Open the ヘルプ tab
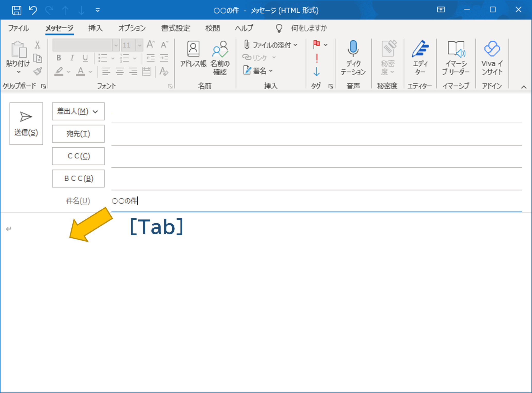Image resolution: width=532 pixels, height=393 pixels. tap(244, 28)
